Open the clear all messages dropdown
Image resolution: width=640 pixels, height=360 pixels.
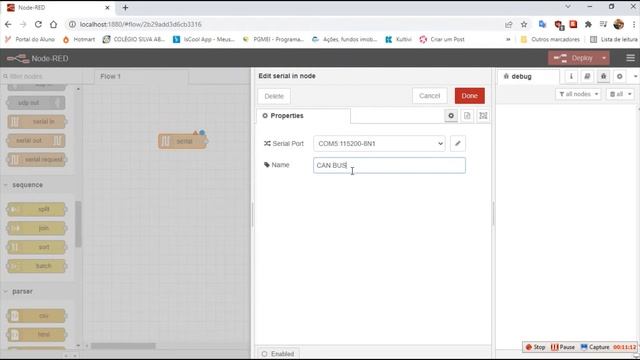click(620, 94)
